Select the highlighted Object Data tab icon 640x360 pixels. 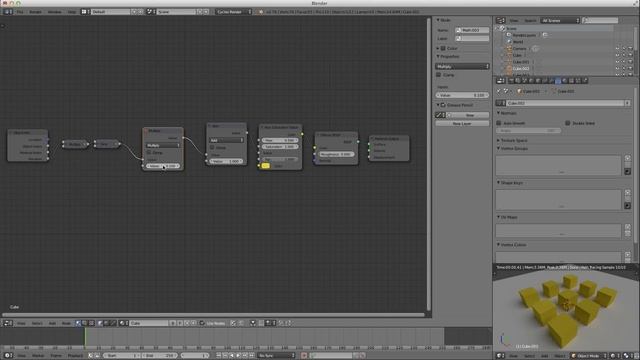point(558,81)
